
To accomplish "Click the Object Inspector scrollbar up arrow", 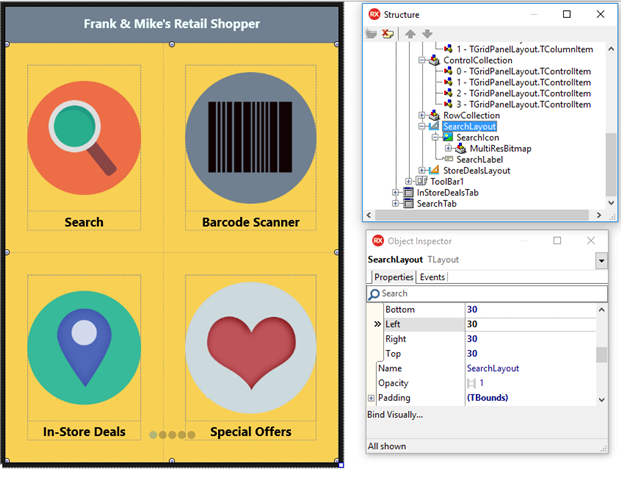I will coord(601,310).
